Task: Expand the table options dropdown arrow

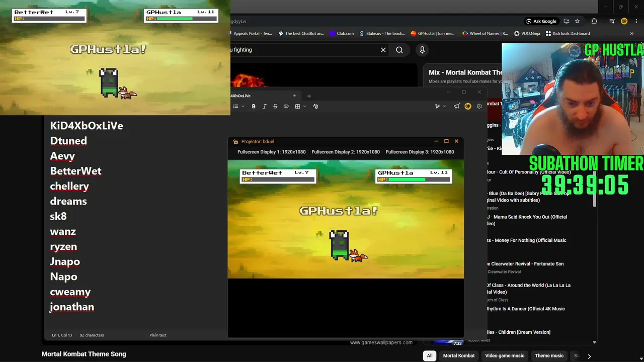Action: [x=304, y=106]
